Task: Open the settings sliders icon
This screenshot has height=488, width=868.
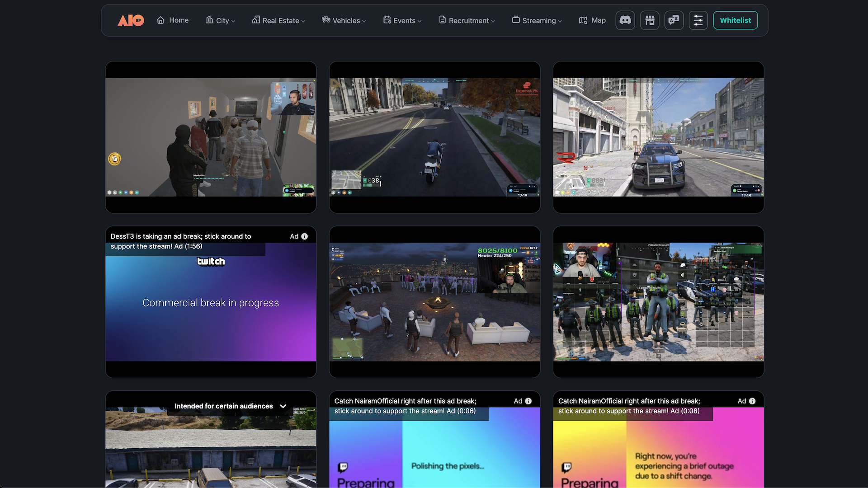Action: click(x=698, y=20)
